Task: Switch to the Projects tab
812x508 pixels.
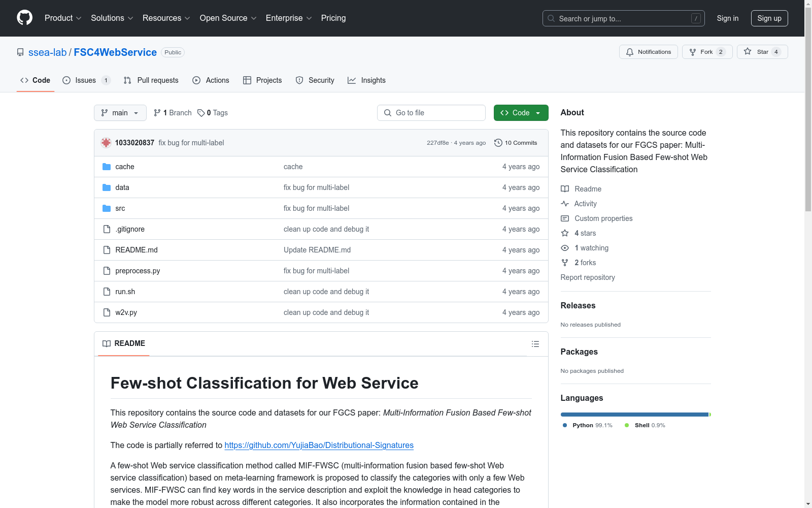Action: coord(262,80)
